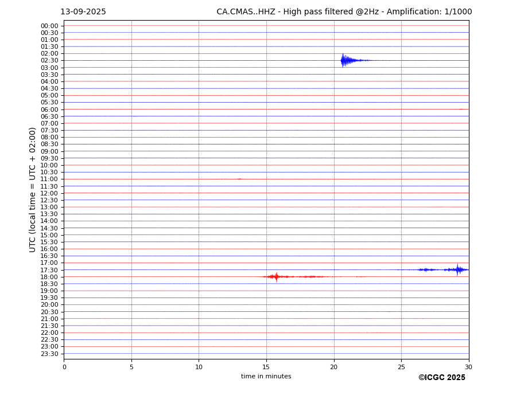
Task: Click the 08:00 time label
Action: [x=49, y=137]
